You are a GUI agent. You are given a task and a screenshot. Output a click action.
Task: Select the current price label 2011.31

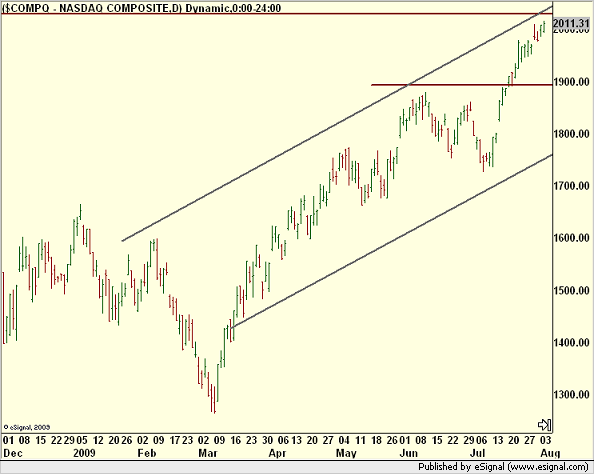(x=571, y=23)
